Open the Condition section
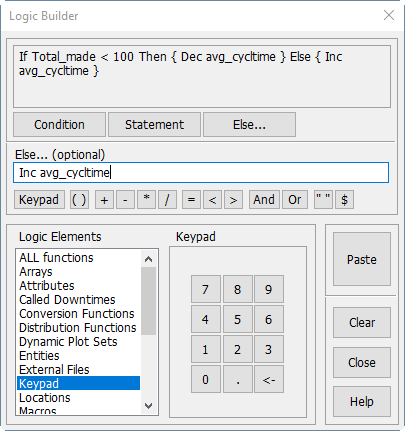The height and width of the screenshot is (431, 405). (59, 125)
